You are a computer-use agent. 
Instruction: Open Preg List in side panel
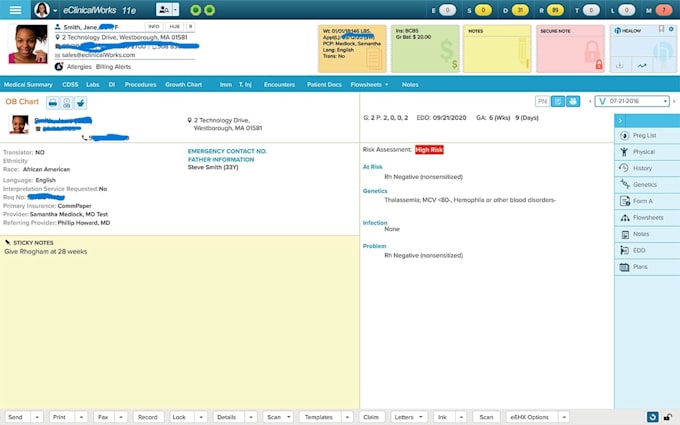647,136
